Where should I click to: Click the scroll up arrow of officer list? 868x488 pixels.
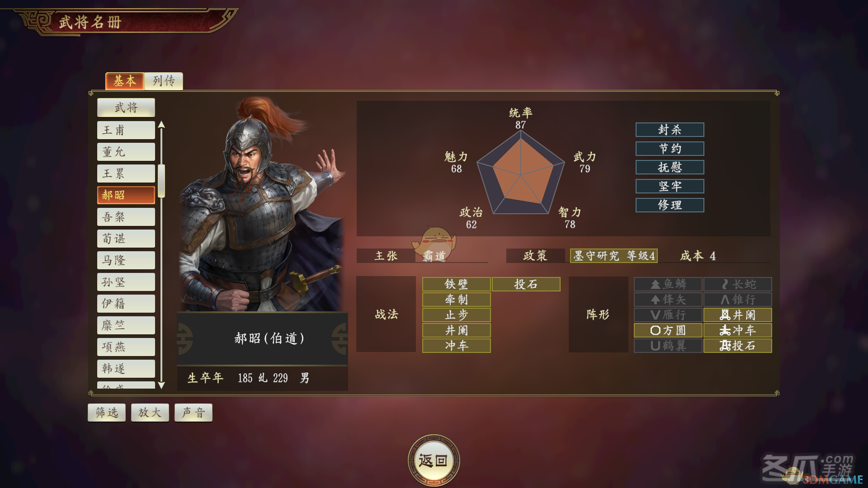click(161, 125)
